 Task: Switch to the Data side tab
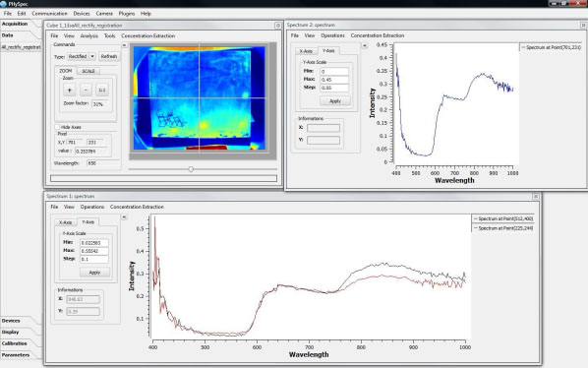pos(8,35)
